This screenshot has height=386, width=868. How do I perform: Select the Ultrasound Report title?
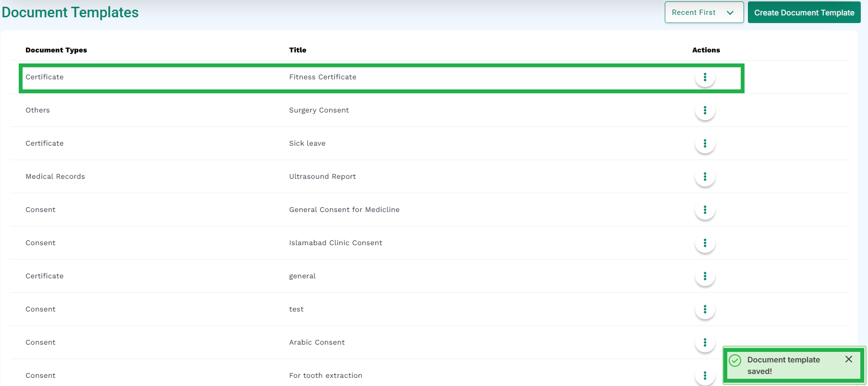pos(322,176)
